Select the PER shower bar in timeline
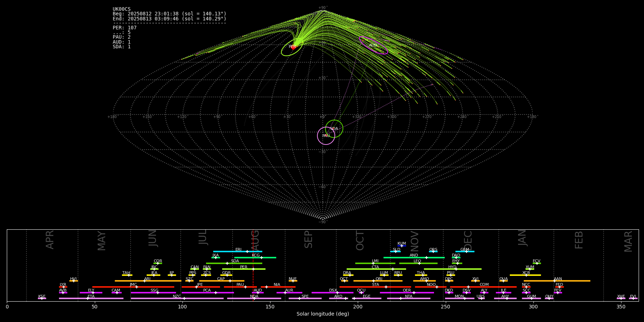This screenshot has width=644, height=322. click(244, 269)
